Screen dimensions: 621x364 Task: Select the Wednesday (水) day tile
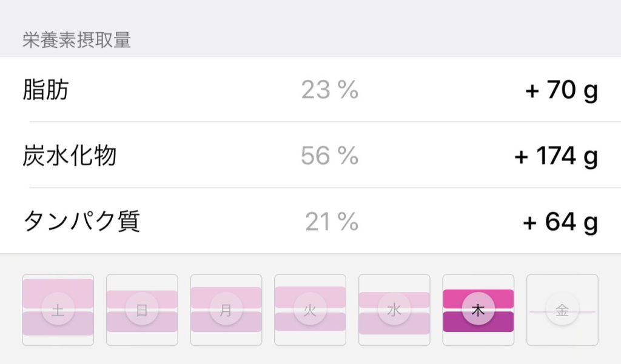click(x=394, y=310)
